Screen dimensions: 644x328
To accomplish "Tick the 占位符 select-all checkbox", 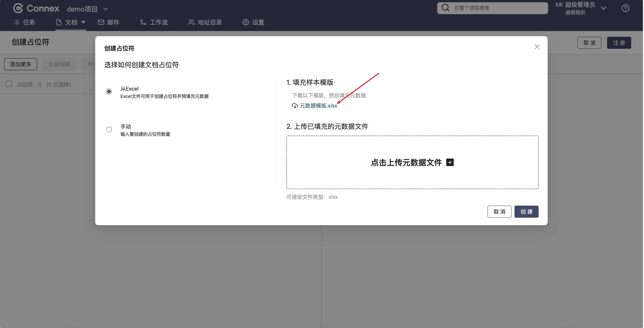I will click(x=9, y=84).
